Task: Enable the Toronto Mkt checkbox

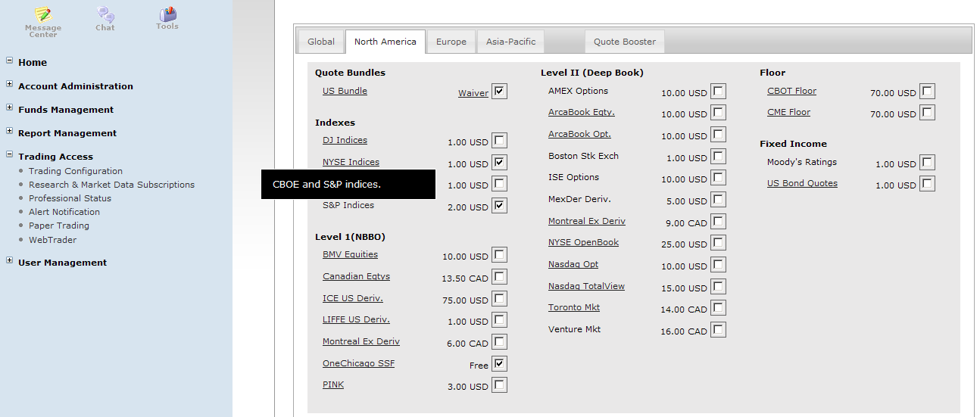Action: pyautogui.click(x=718, y=307)
